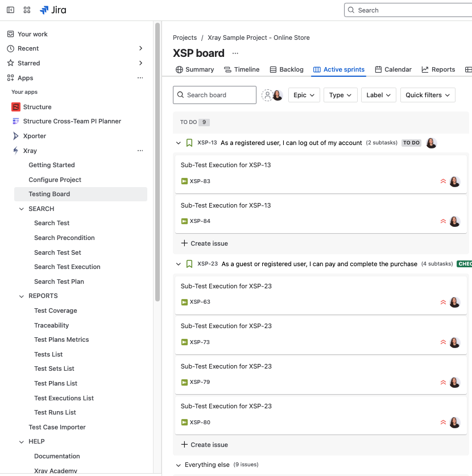Screen dimensions: 472x476
Task: Click the sidebar vertical scrollbar
Action: (x=158, y=162)
